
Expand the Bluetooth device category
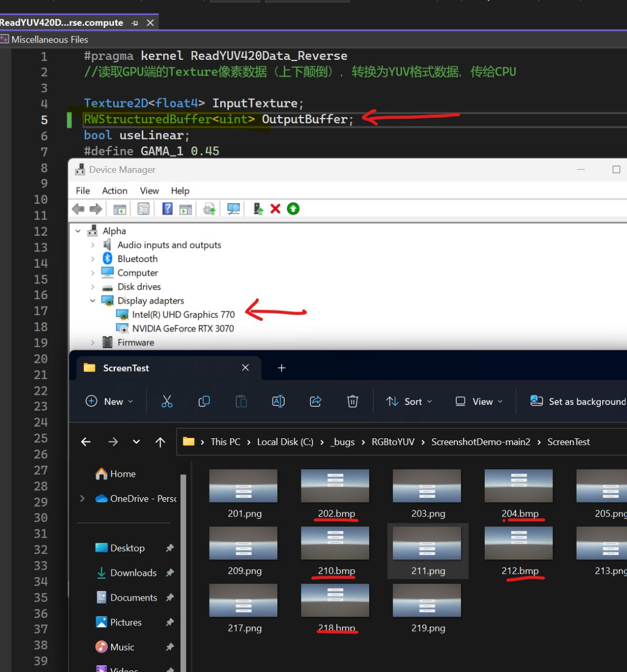(93, 259)
